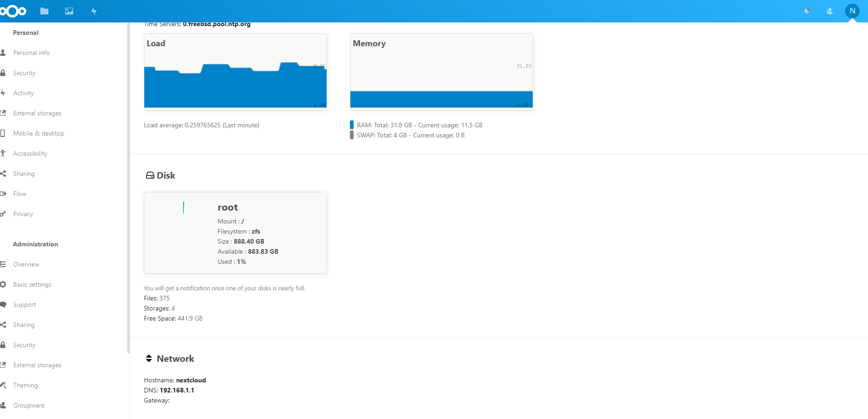Screen dimensions: 868x419
Task: Click the Memory usage graph
Action: click(x=442, y=72)
